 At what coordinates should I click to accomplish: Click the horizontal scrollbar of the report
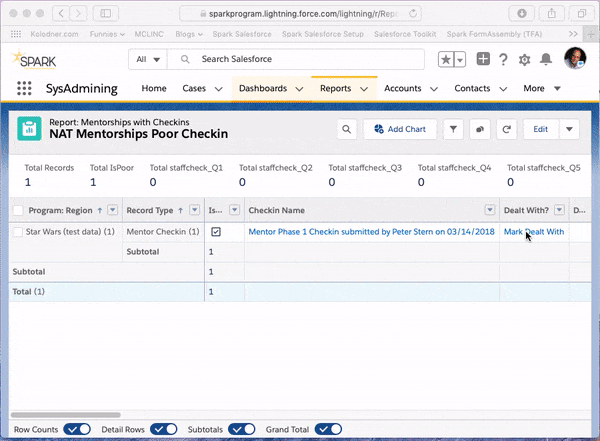(66, 415)
